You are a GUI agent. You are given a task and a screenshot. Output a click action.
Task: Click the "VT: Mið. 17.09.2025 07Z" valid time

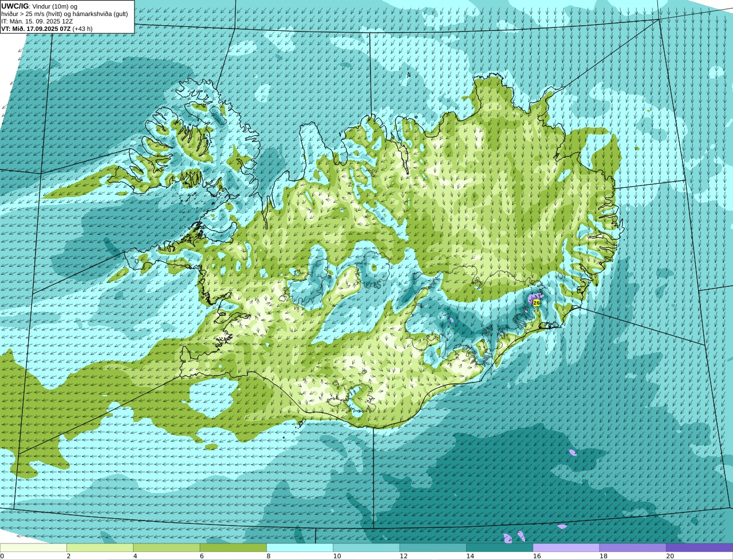point(36,29)
